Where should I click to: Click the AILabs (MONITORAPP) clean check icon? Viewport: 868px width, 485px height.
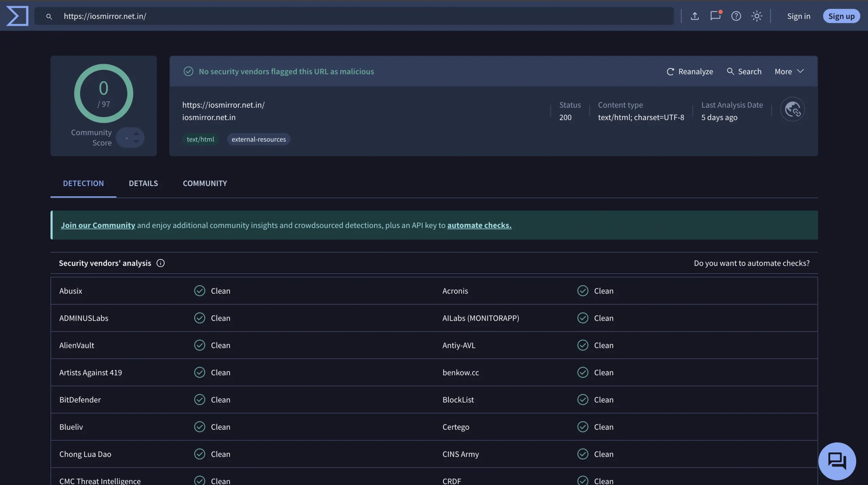[583, 318]
